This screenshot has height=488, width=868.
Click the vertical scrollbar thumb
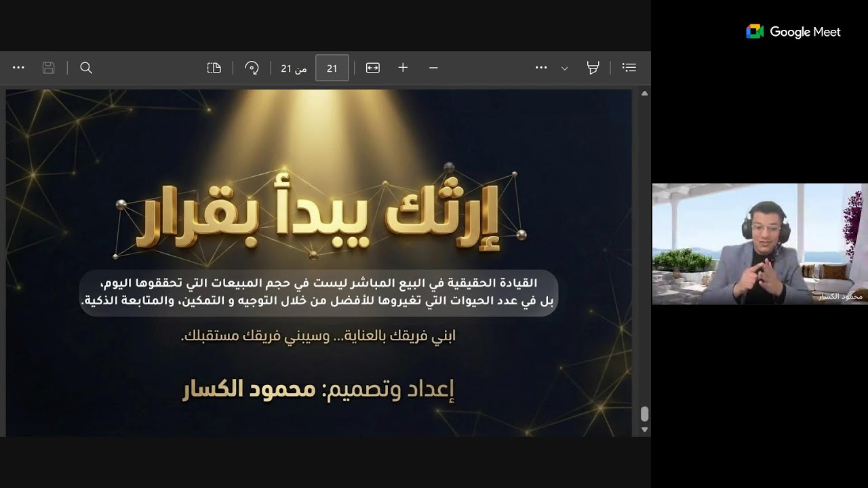644,413
